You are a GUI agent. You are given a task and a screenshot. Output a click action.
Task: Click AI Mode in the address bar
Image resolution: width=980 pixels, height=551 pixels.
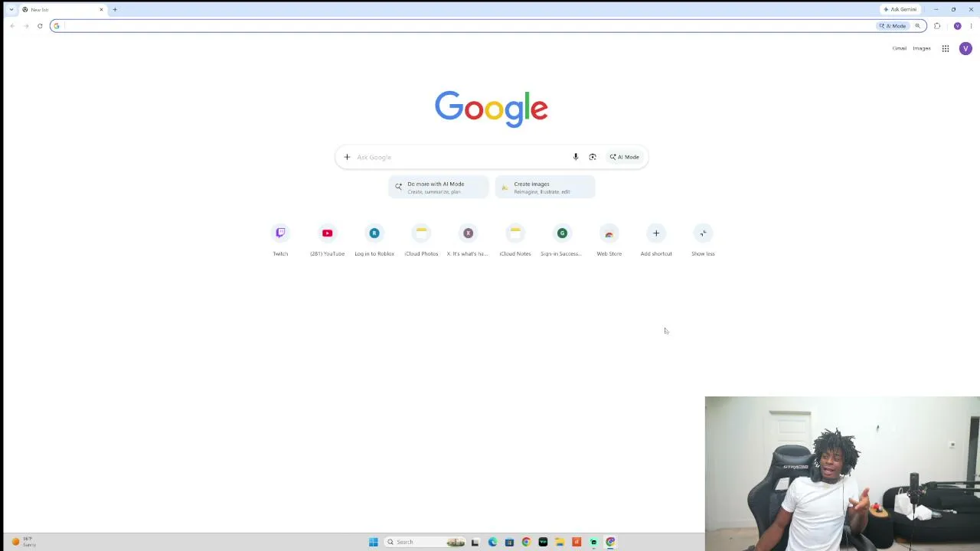(x=893, y=26)
